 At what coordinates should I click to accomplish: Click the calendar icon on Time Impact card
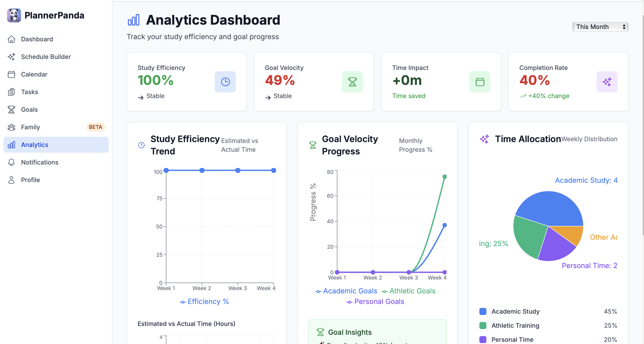480,82
